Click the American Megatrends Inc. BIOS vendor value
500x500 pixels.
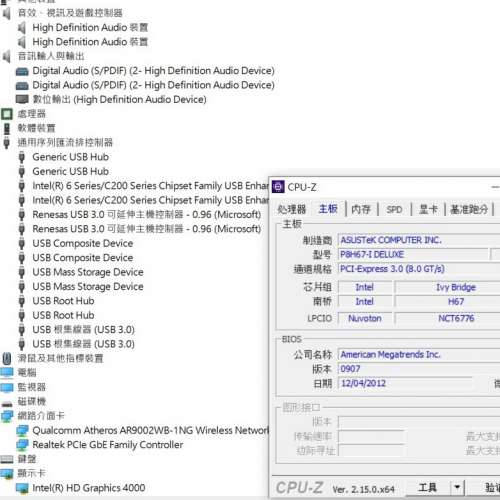tap(390, 354)
